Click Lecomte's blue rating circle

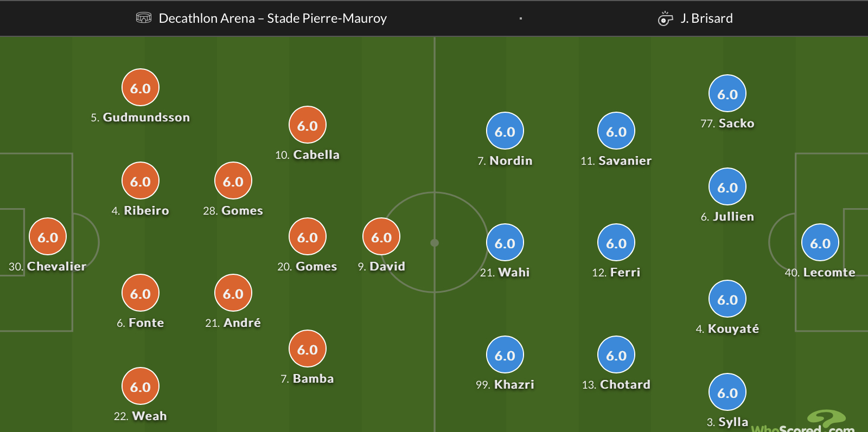820,243
